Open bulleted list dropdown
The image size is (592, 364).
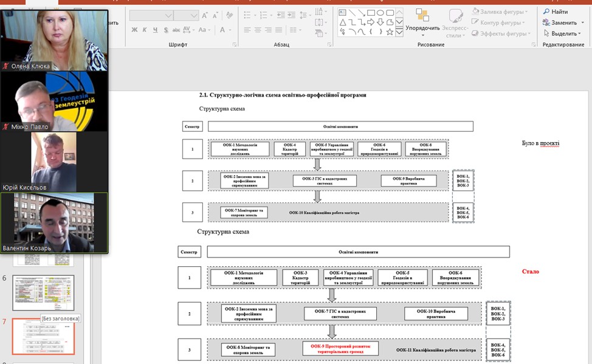click(x=255, y=15)
